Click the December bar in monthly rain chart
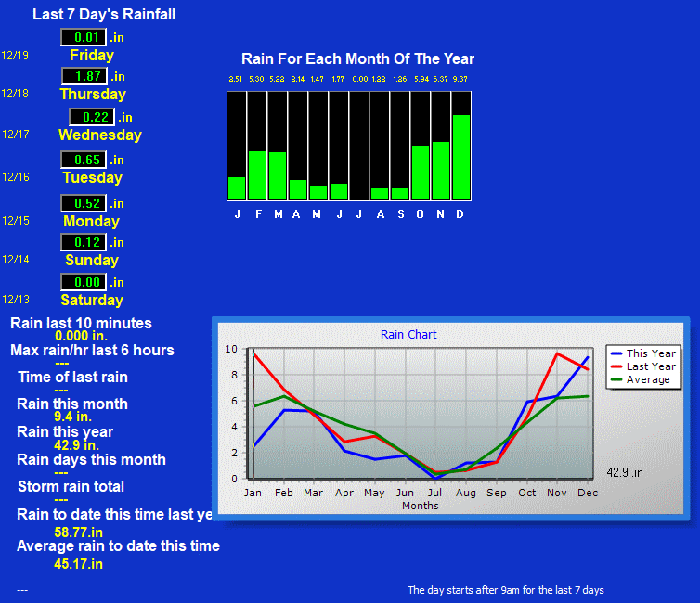This screenshot has width=700, height=603. coord(460,157)
